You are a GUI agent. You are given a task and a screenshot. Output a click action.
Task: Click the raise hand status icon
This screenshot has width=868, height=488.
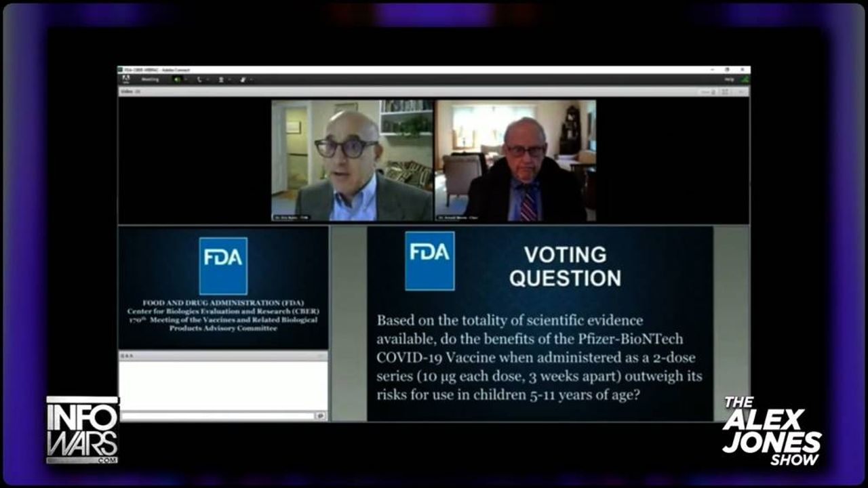point(243,79)
